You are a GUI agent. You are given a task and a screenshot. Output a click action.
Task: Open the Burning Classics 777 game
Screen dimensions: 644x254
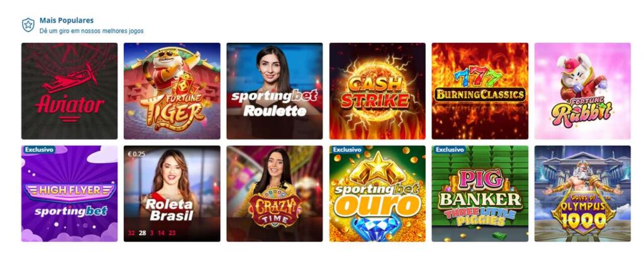click(480, 91)
